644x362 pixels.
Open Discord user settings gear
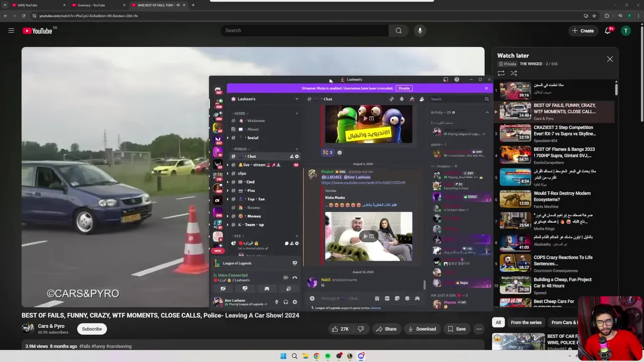click(295, 302)
